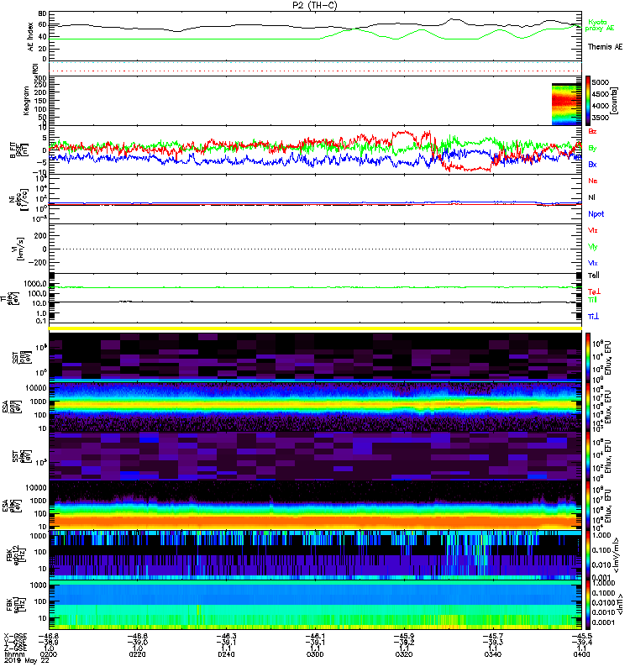Click the ROI panel label
Viewport: 630px width, 672px height.
tap(35, 68)
